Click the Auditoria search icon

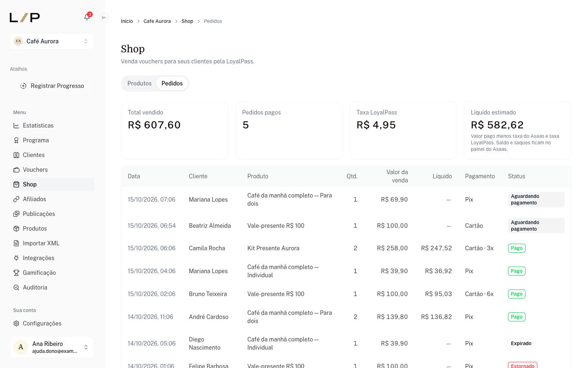click(16, 287)
